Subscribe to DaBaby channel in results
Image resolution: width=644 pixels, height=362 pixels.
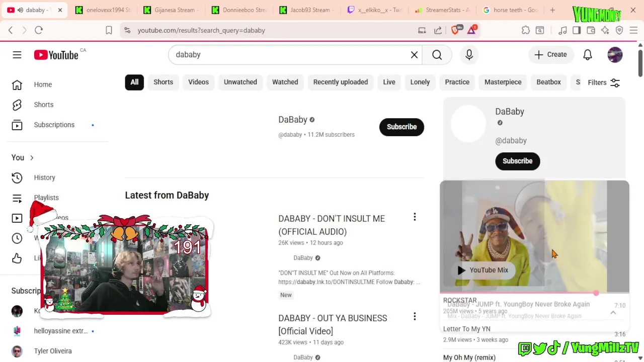(x=401, y=127)
